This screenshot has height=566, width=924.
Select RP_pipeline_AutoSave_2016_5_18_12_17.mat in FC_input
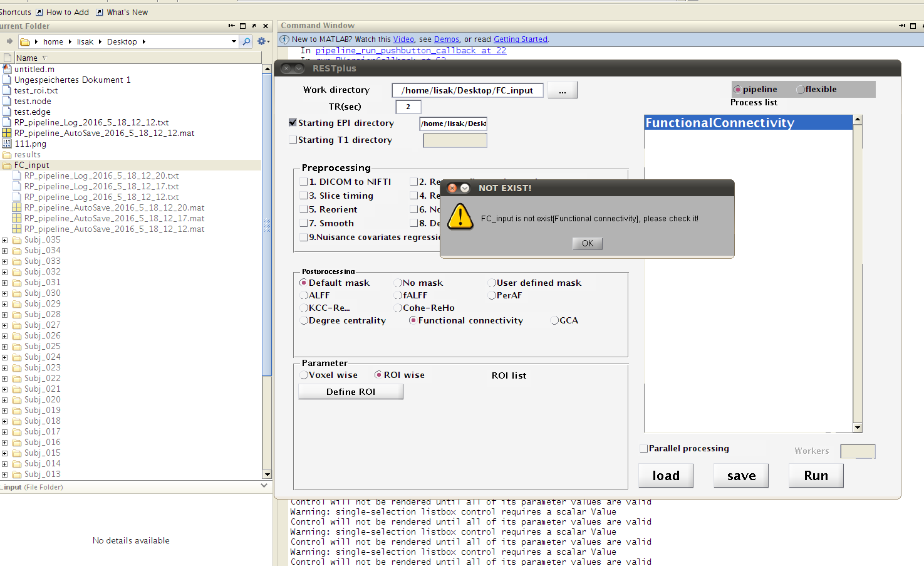click(x=114, y=218)
